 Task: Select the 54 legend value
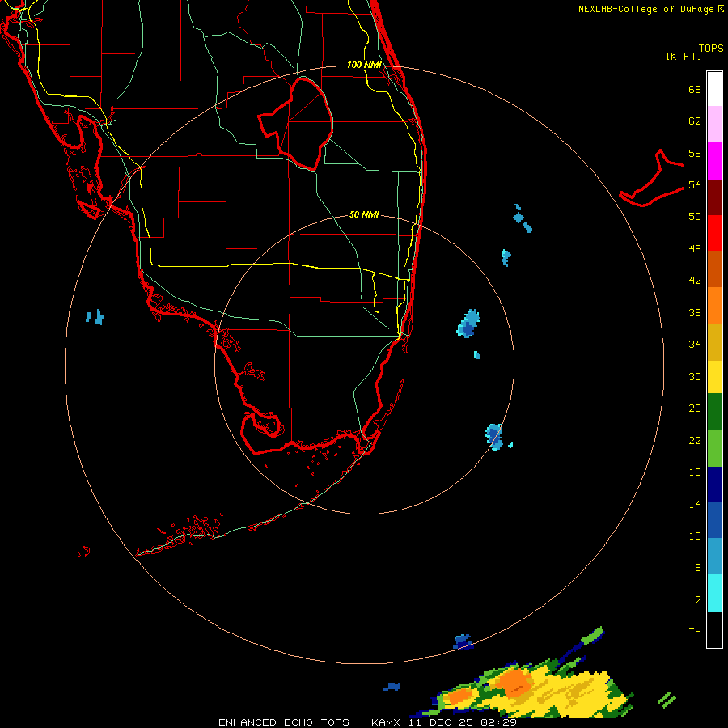pyautogui.click(x=695, y=184)
